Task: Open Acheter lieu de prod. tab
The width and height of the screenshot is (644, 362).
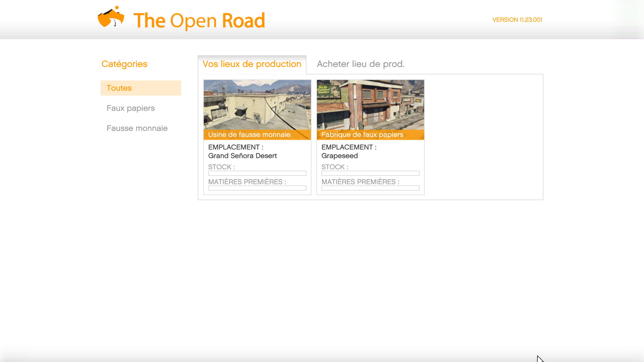Action: (361, 64)
